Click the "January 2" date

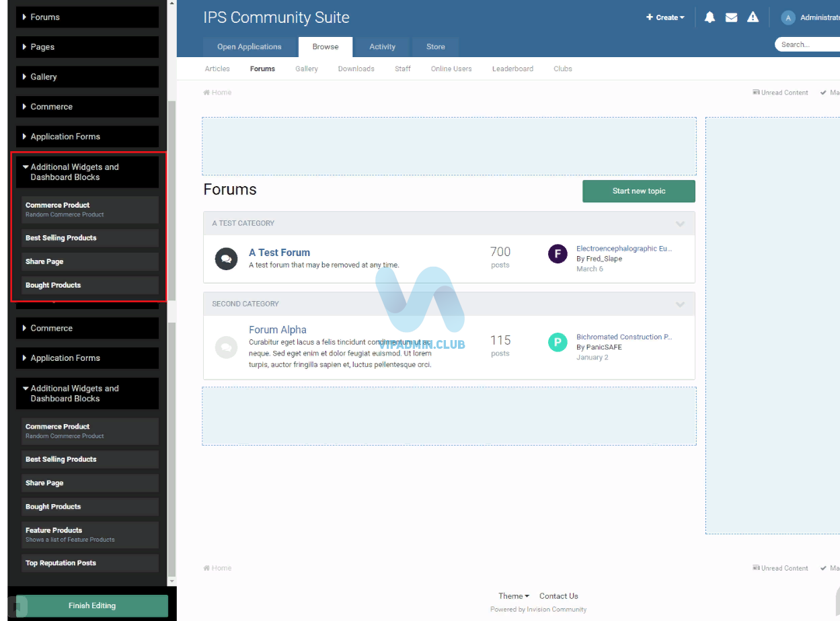point(593,358)
